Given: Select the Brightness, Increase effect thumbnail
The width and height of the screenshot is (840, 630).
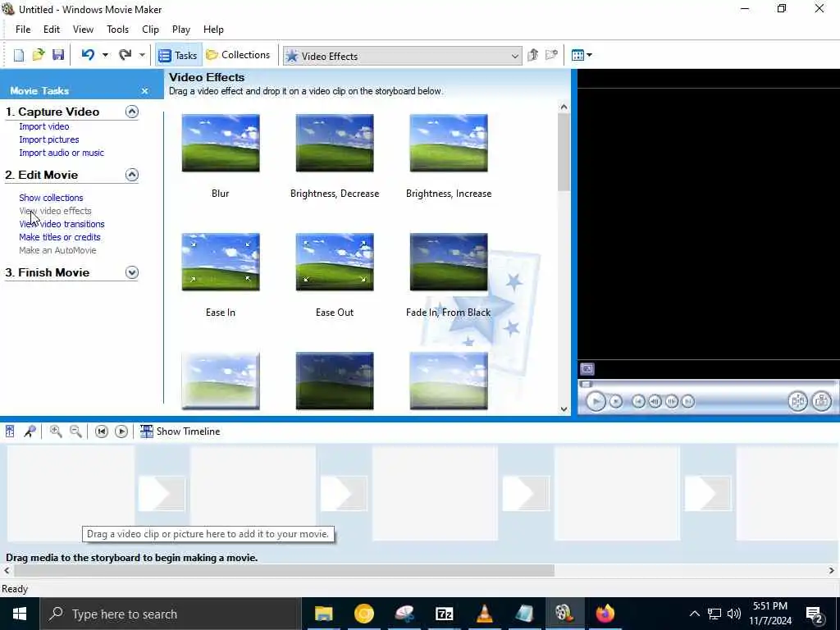Looking at the screenshot, I should point(449,143).
